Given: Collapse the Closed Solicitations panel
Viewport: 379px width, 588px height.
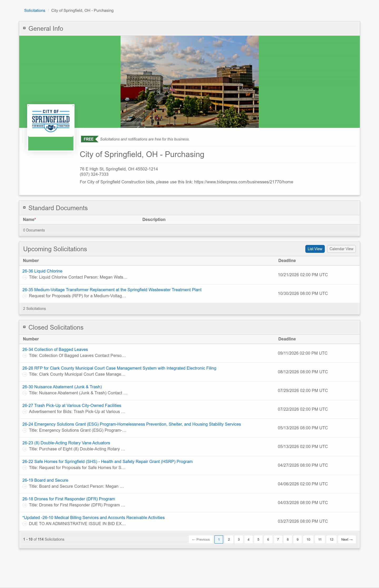Looking at the screenshot, I should click(24, 327).
